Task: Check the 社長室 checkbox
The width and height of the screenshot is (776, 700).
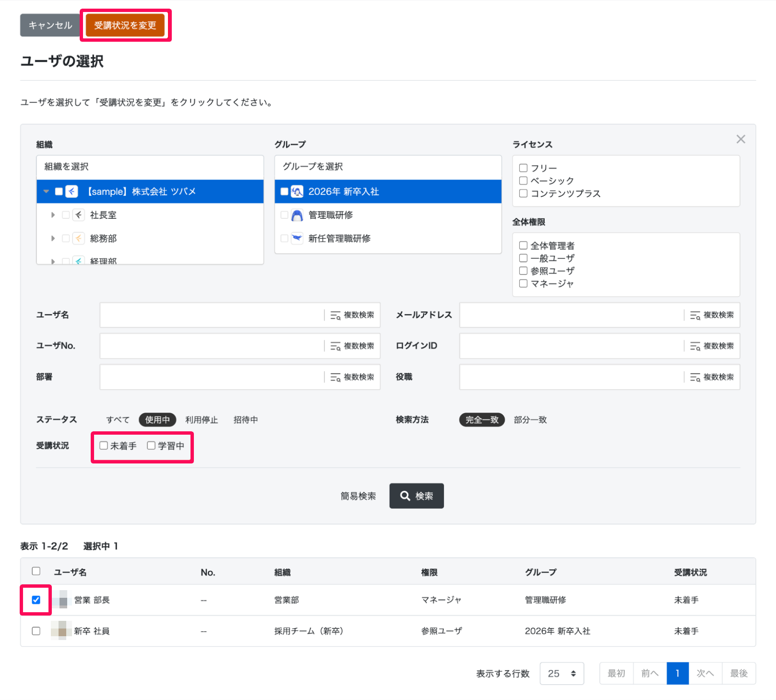Action: (x=66, y=215)
